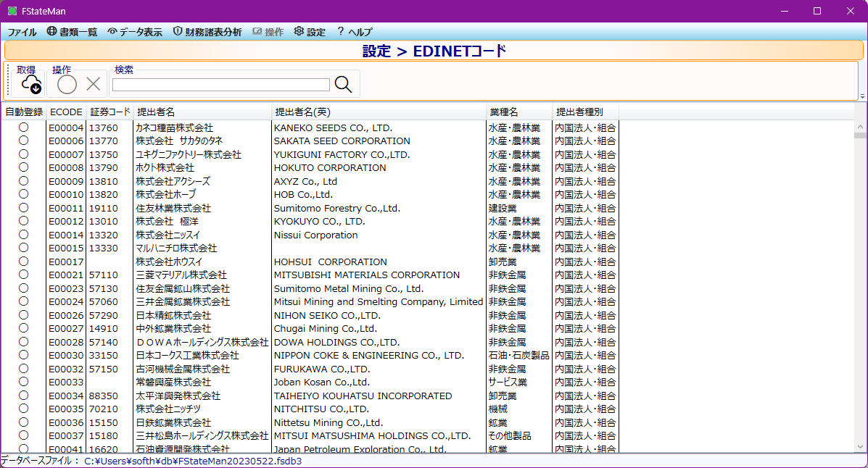Toggle auto-register radio for E00008
Viewport: 868px width, 468px height.
coord(23,167)
